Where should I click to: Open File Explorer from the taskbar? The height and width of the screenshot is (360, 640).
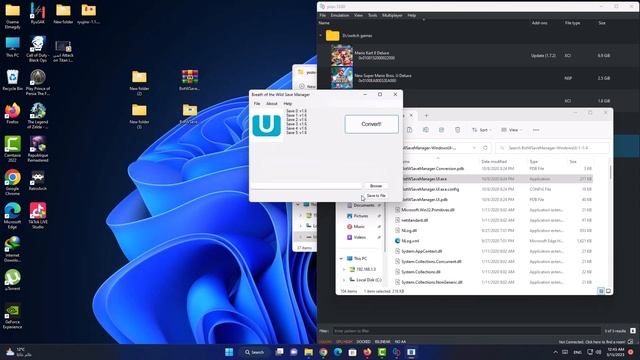click(309, 352)
